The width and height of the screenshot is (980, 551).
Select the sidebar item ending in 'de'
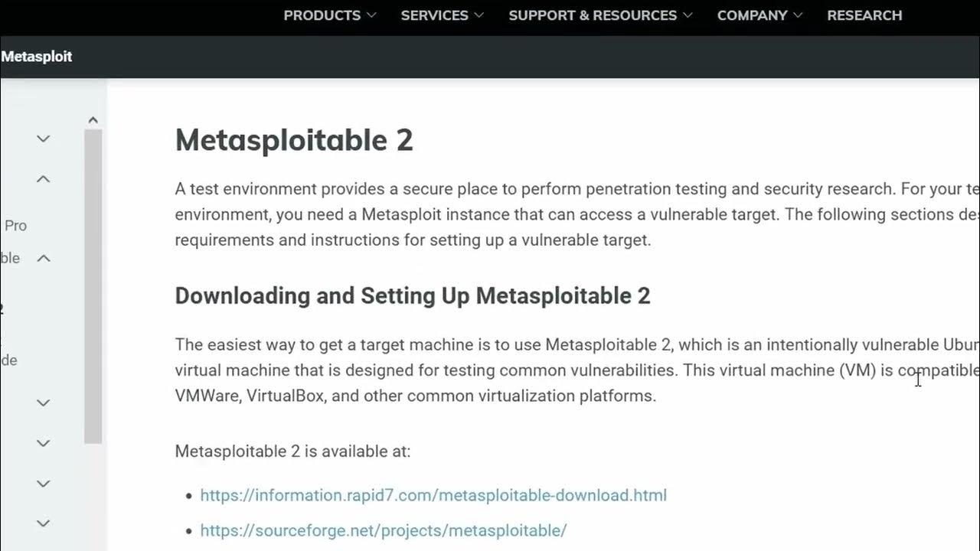8,360
